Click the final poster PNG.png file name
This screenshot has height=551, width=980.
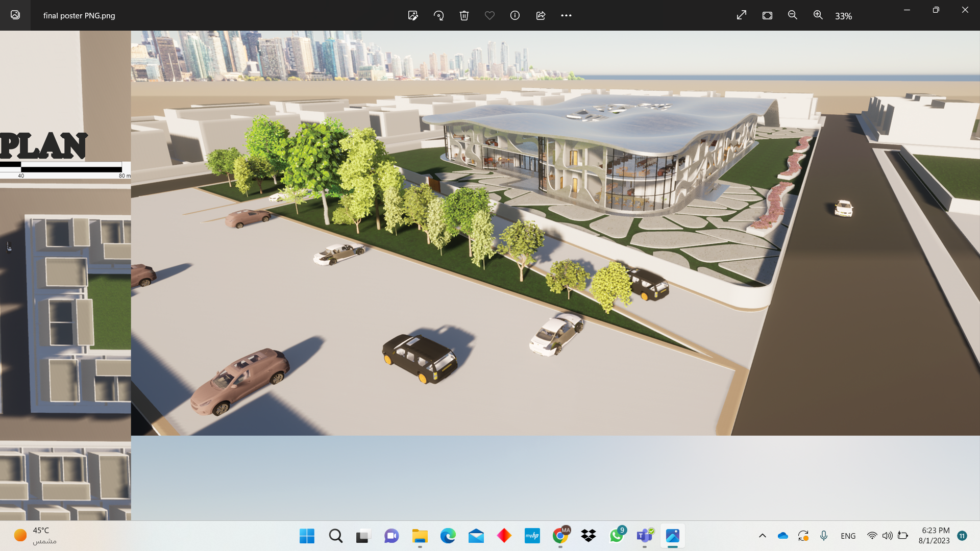[79, 16]
